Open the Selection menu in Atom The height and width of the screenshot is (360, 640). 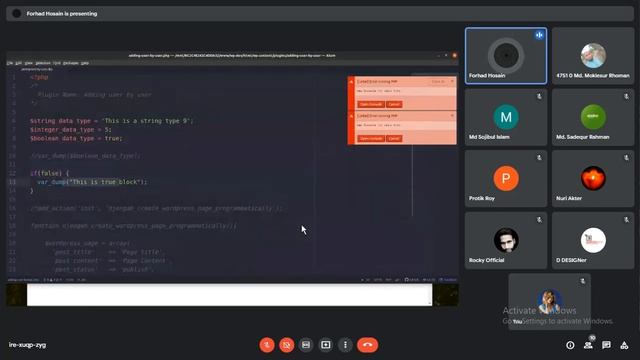tap(43, 63)
